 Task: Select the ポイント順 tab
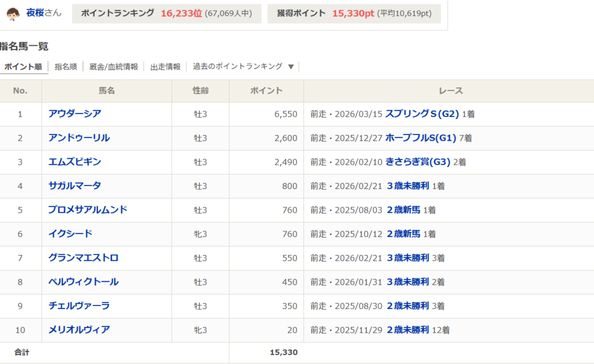[x=23, y=67]
